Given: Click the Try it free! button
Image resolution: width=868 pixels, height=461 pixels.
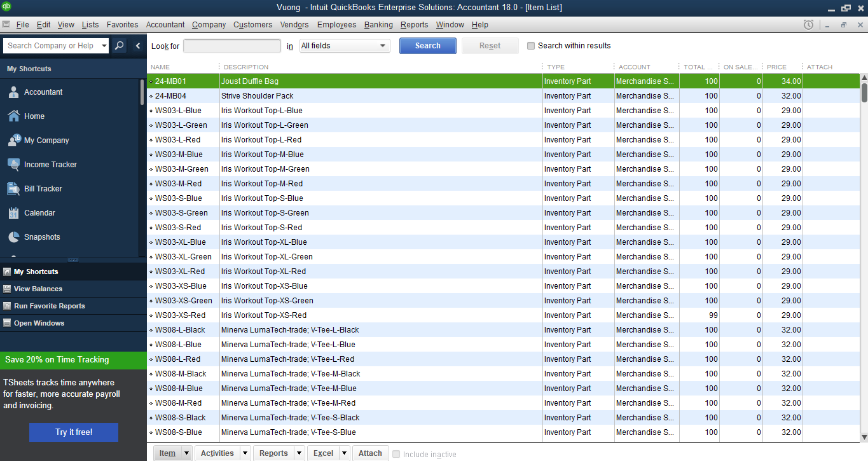Looking at the screenshot, I should (x=74, y=432).
